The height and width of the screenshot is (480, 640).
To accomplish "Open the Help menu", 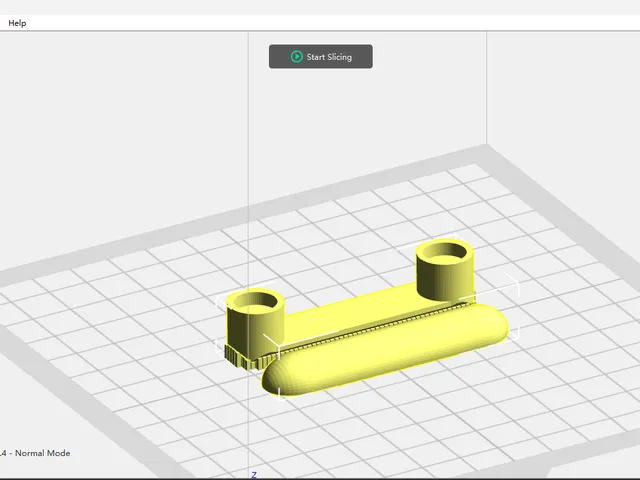I will [x=17, y=23].
